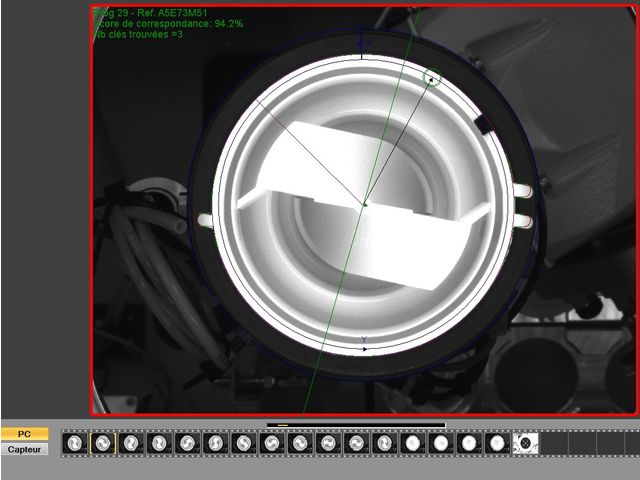This screenshot has width=640, height=480.
Task: Select the fifth filmstrip image
Action: [x=186, y=443]
